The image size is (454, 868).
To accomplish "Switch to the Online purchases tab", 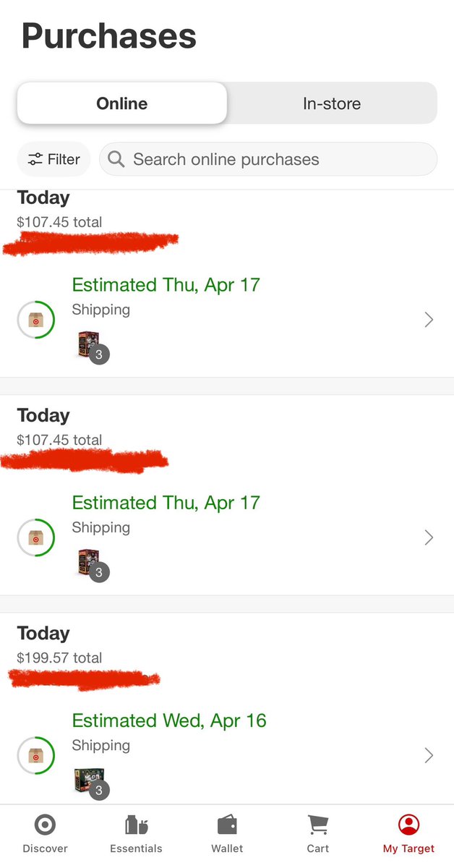I will coord(121,103).
